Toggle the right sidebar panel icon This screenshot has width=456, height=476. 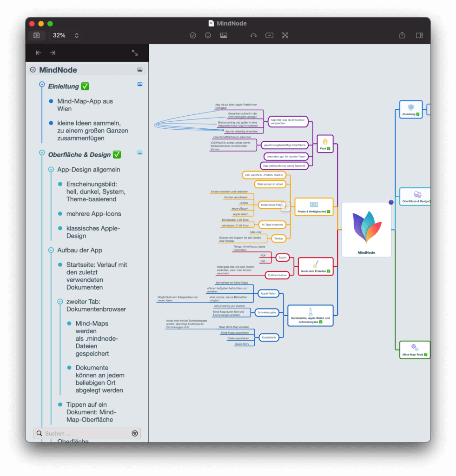click(x=419, y=35)
